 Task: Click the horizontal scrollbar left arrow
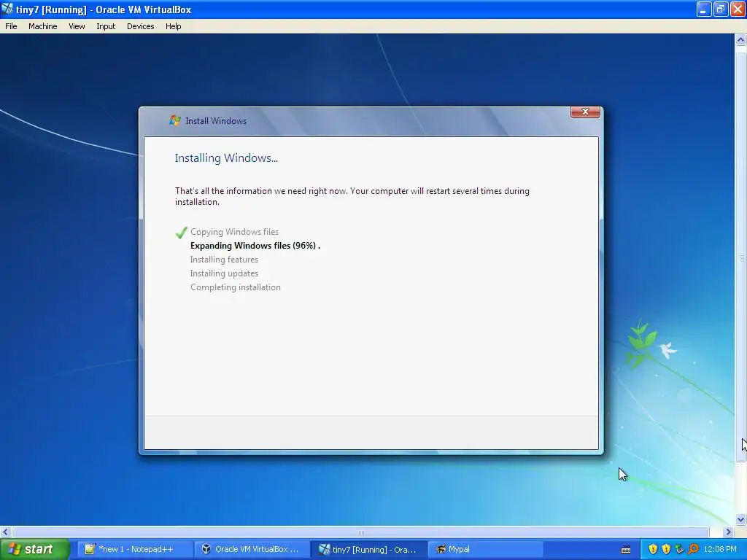point(6,532)
